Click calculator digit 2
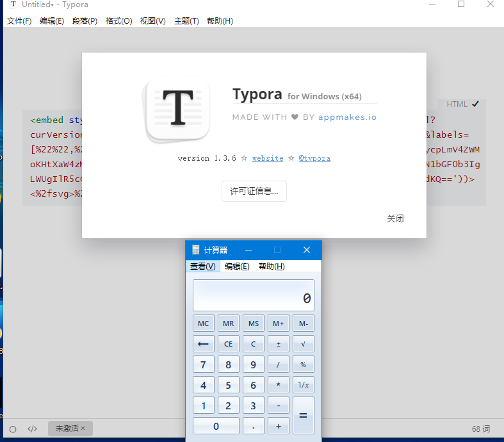 (x=229, y=405)
